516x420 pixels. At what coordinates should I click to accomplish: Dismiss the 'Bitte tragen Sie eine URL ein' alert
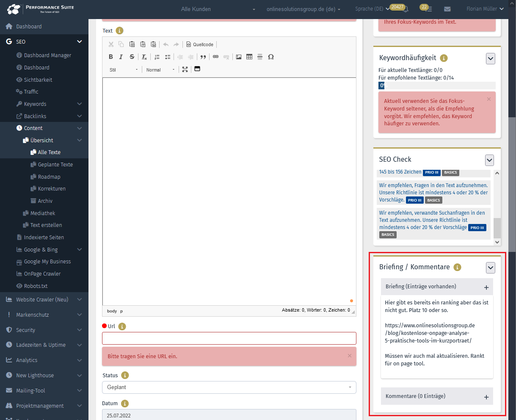tap(350, 356)
